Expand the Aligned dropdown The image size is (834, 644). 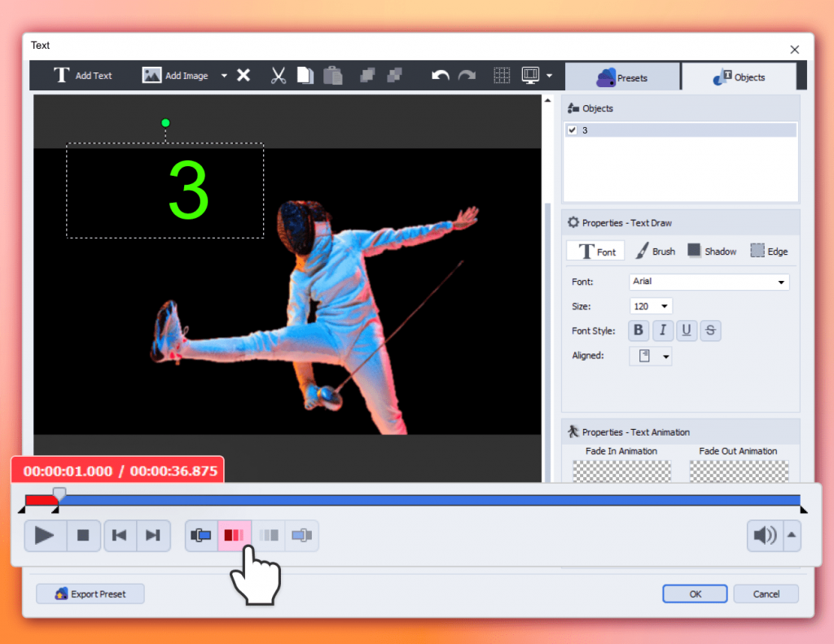click(x=651, y=356)
